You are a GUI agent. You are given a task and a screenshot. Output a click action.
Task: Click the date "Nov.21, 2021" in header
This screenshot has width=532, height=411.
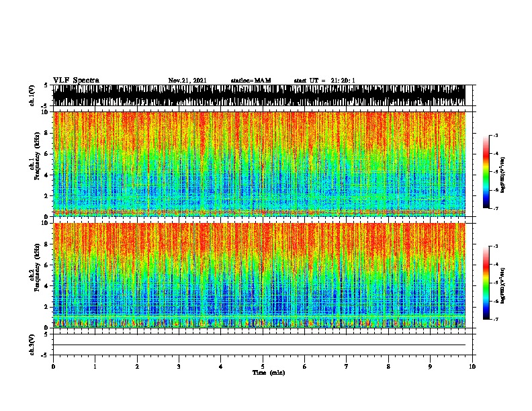tap(187, 81)
